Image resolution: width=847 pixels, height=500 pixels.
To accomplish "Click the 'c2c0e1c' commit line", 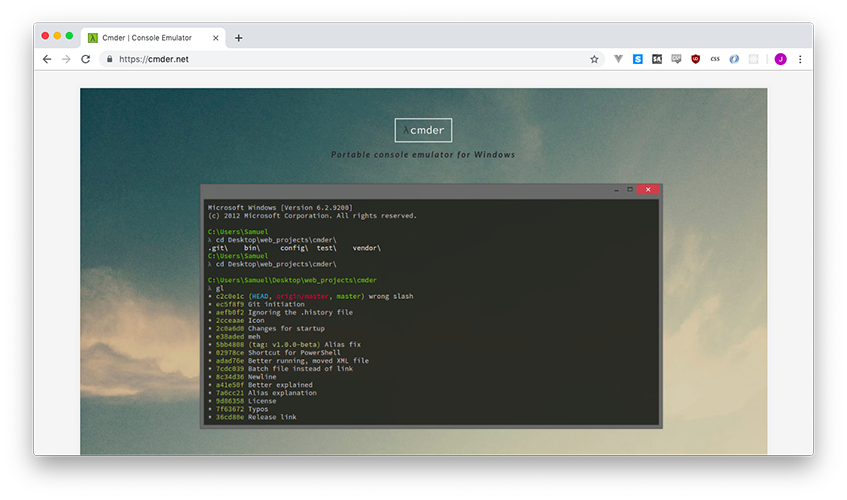I will click(311, 296).
